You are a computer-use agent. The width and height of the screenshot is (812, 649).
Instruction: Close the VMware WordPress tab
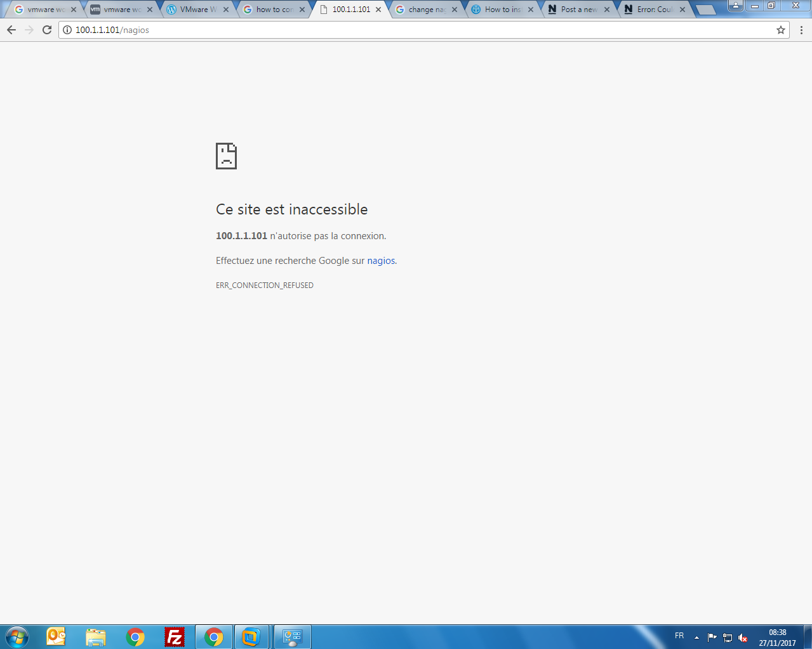(x=226, y=10)
